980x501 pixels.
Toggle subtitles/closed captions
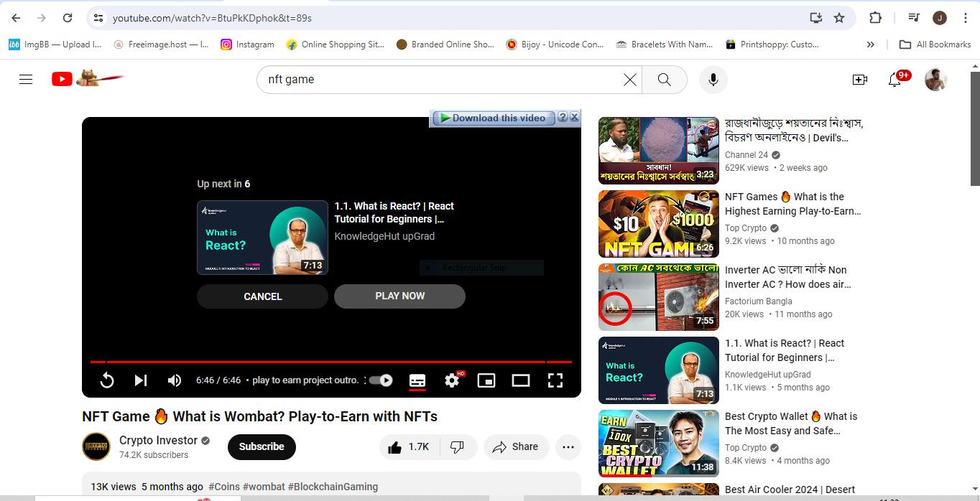[417, 381]
